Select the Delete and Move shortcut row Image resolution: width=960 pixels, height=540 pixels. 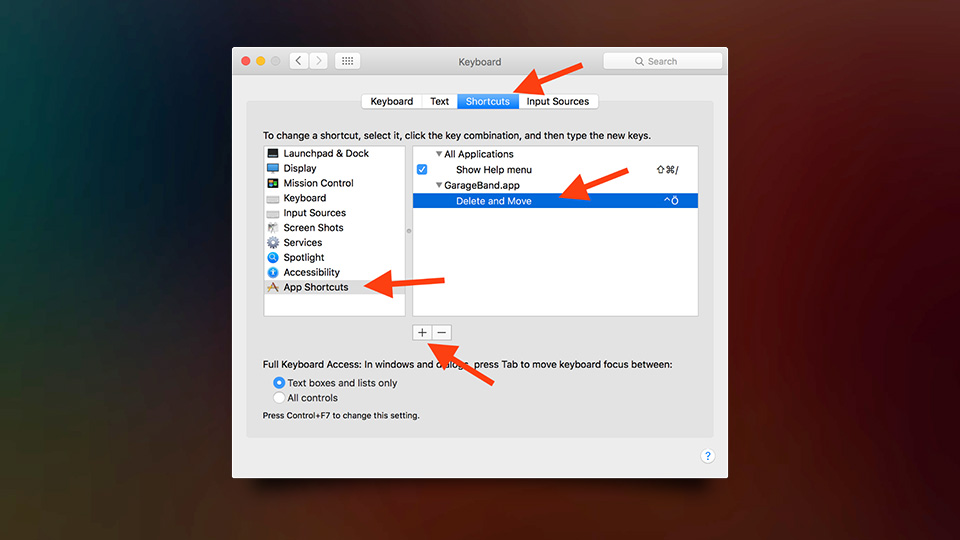coord(555,201)
